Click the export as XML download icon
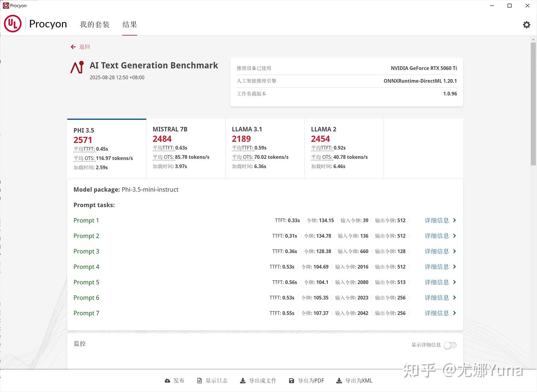The height and width of the screenshot is (392, 537). pyautogui.click(x=339, y=381)
